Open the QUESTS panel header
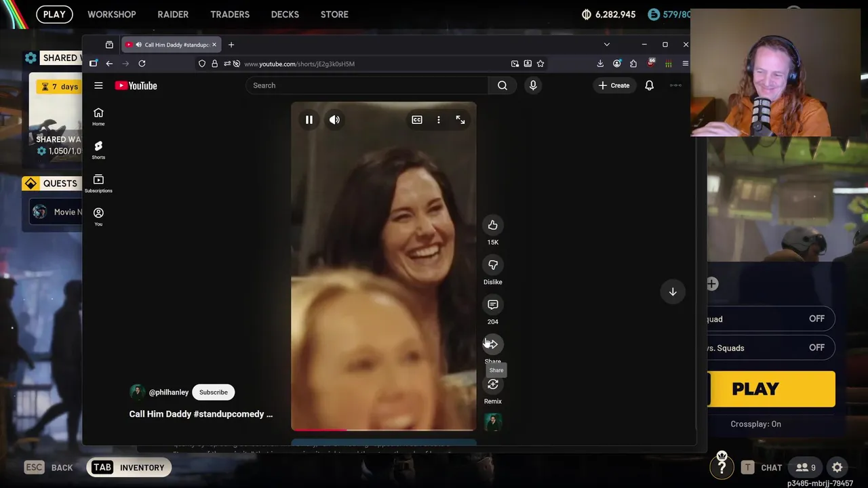The image size is (868, 488). pyautogui.click(x=52, y=184)
